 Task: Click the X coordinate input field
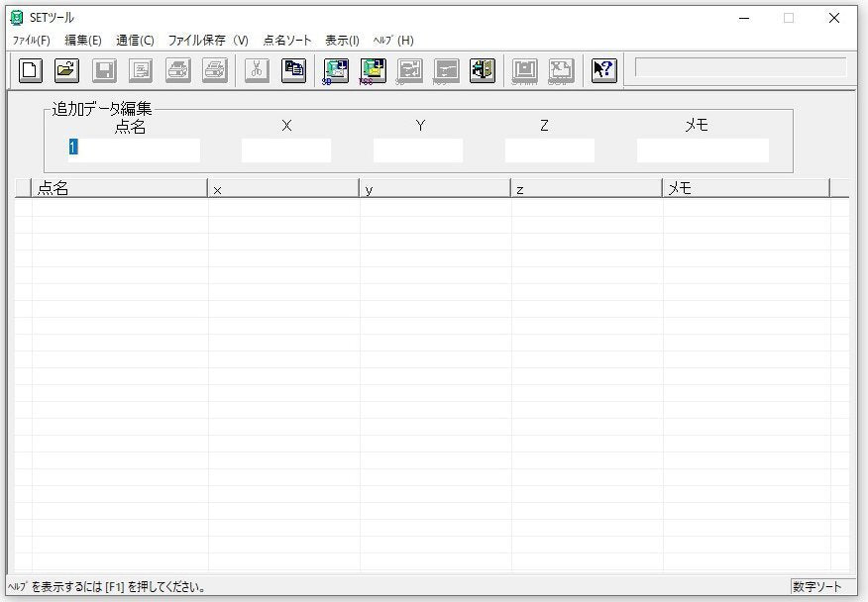(286, 150)
